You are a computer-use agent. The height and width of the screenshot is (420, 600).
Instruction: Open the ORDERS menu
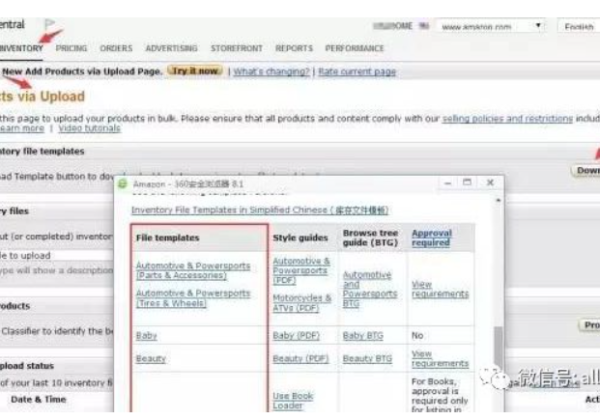pos(116,48)
